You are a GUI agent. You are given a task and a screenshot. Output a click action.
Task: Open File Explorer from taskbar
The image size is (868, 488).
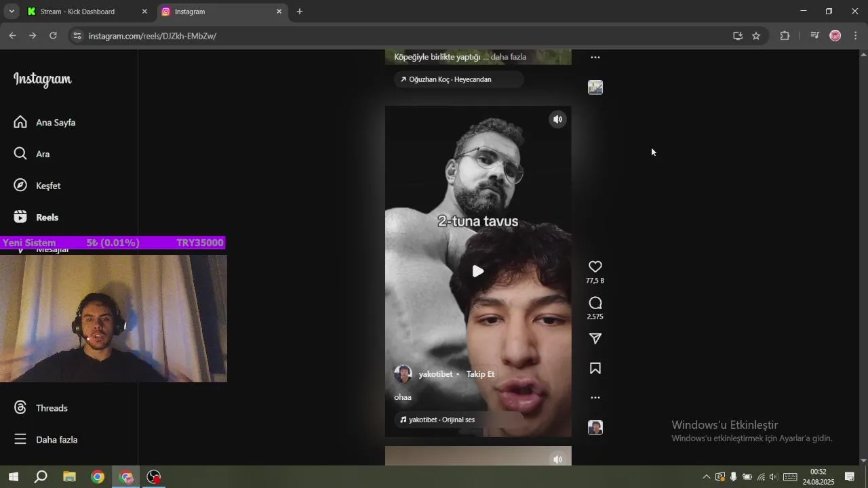click(69, 477)
